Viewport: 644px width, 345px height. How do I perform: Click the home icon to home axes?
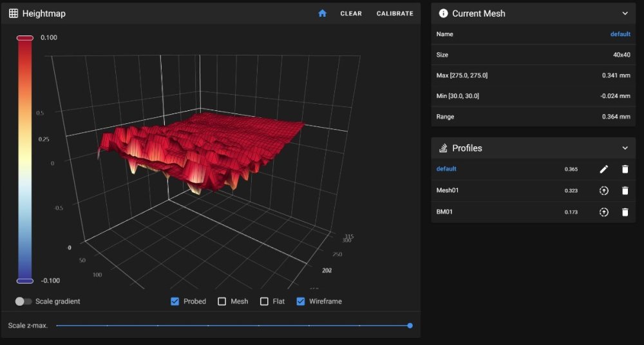pyautogui.click(x=323, y=13)
